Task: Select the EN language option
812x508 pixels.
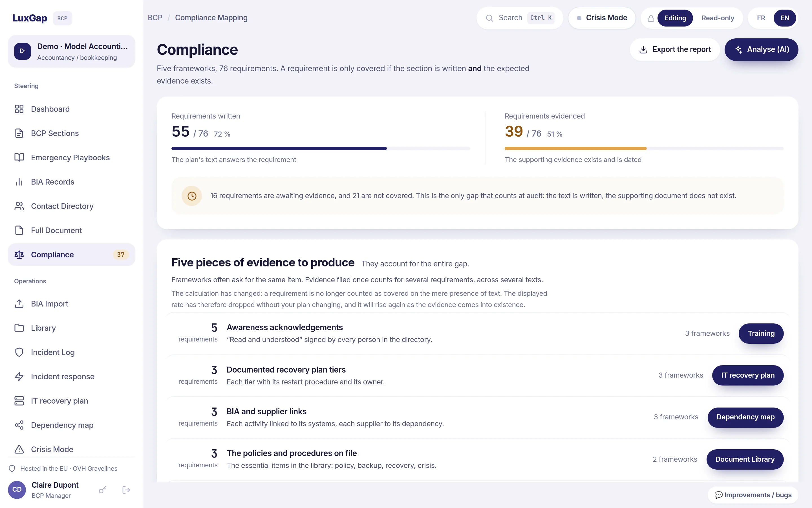Action: pyautogui.click(x=784, y=18)
